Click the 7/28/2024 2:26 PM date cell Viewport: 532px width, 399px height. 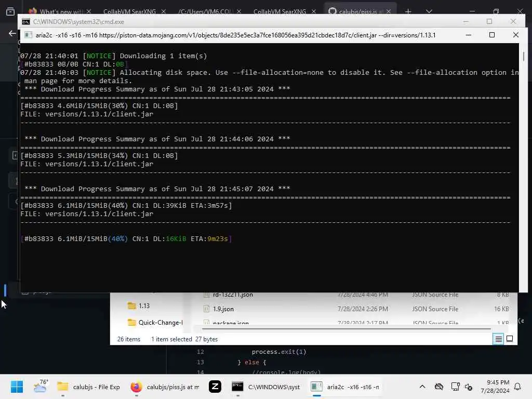(363, 309)
